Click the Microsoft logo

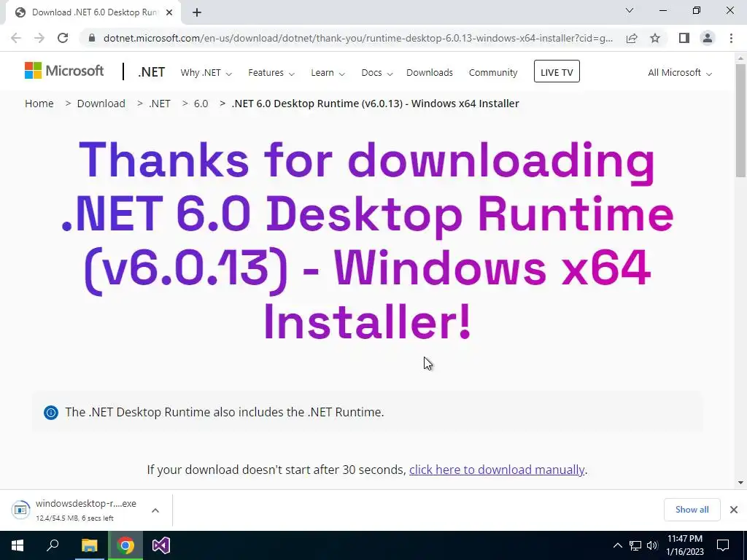tap(64, 71)
